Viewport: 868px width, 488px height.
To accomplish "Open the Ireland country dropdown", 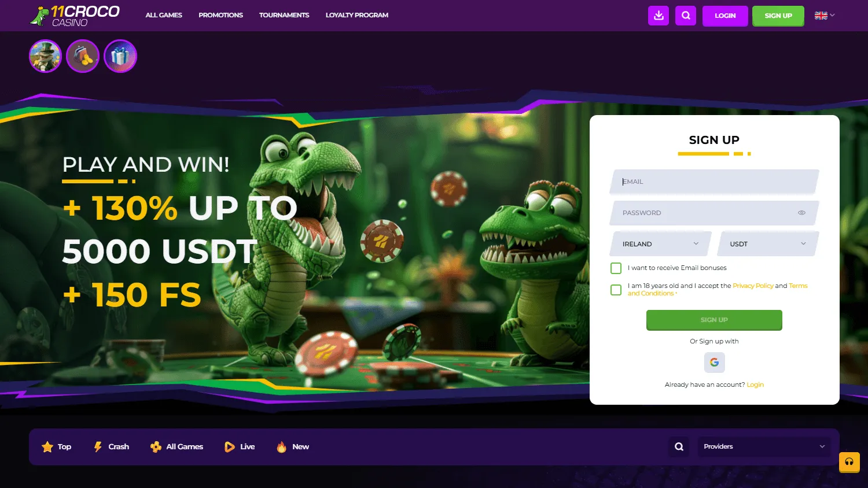I will (659, 243).
